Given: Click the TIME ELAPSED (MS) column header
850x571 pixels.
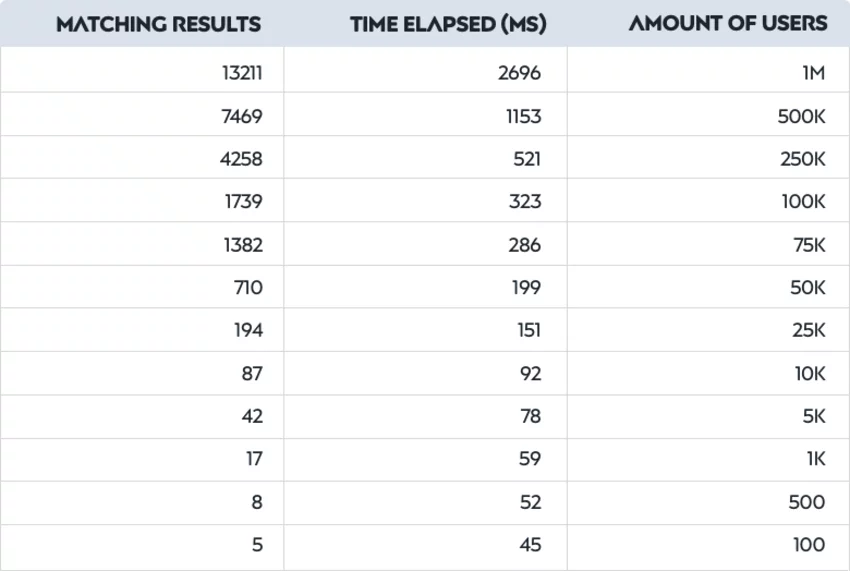Looking at the screenshot, I should coord(448,24).
